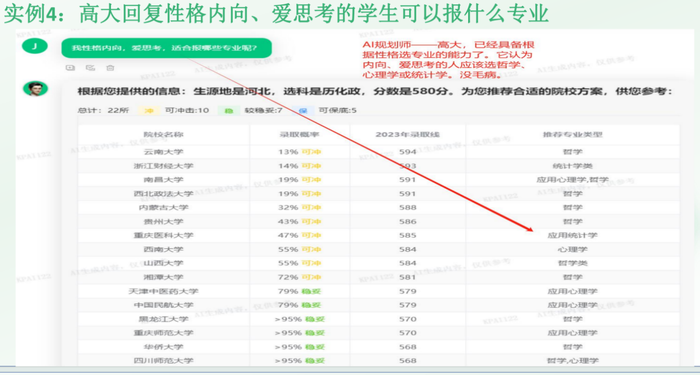
Task: Click the AI planner avatar photo
Action: (x=35, y=88)
